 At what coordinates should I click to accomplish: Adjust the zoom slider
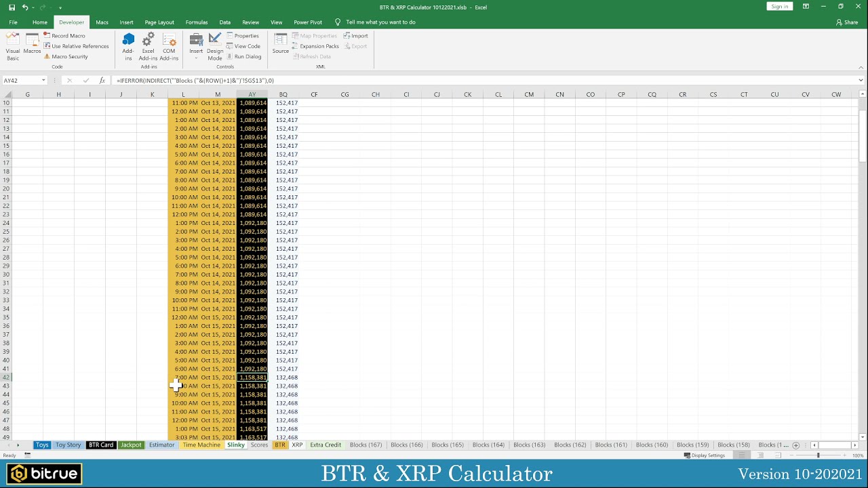(818, 455)
